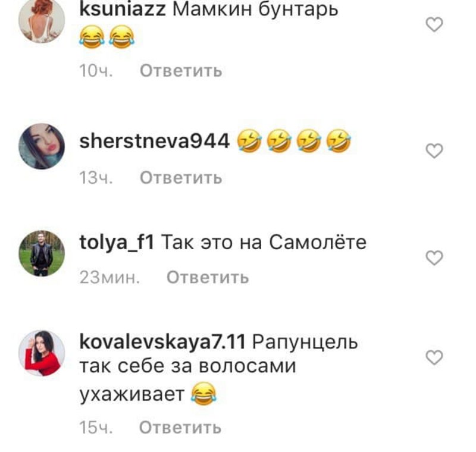
Task: Tap Ответить under kovalevskaya7.11's comment
Action: click(x=180, y=428)
